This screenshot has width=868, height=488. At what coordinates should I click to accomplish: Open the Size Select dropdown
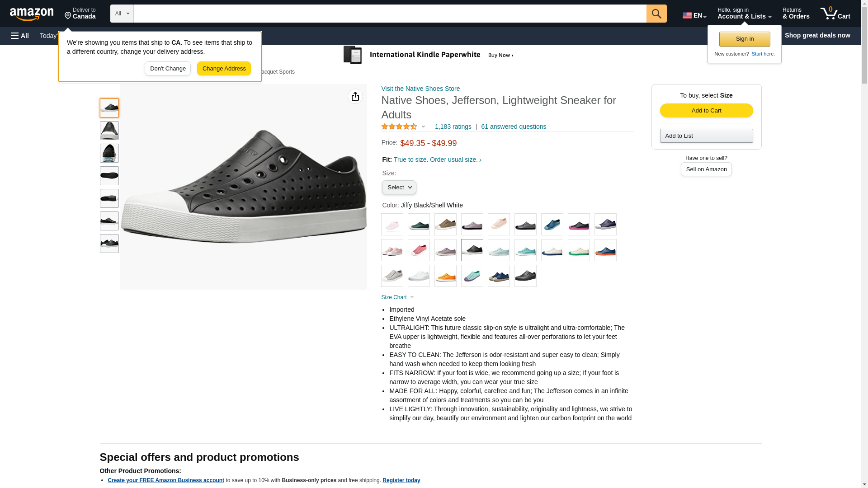click(x=399, y=188)
